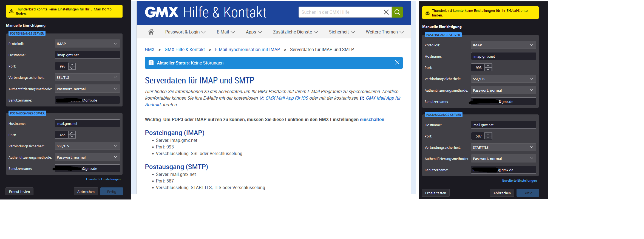Viewport: 644px width, 239px height.
Task: Open Passwort & Login menu
Action: (185, 32)
